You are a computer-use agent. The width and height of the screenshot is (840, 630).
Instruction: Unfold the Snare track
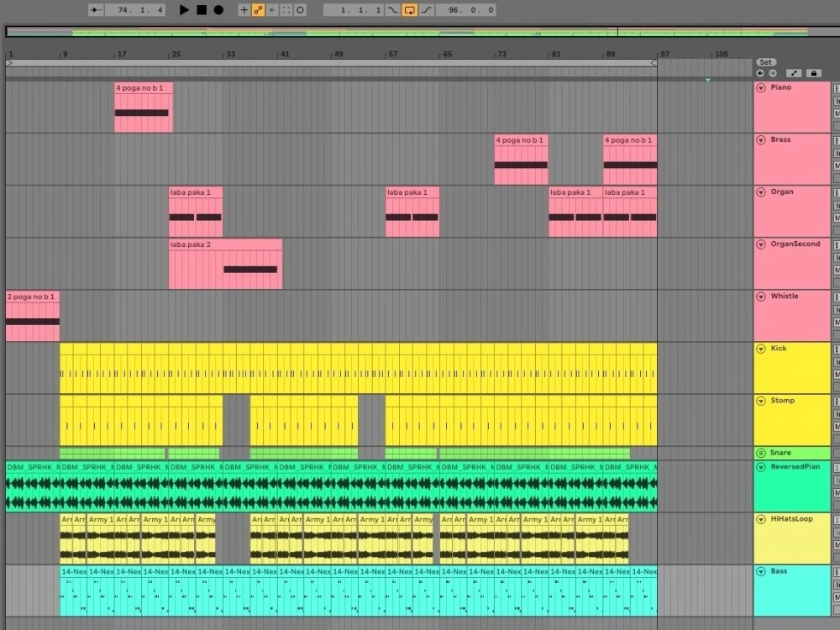761,453
